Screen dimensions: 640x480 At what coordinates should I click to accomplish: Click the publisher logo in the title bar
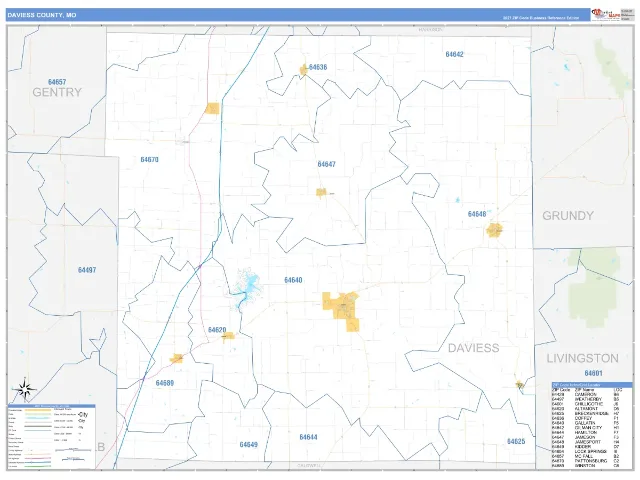click(x=606, y=14)
